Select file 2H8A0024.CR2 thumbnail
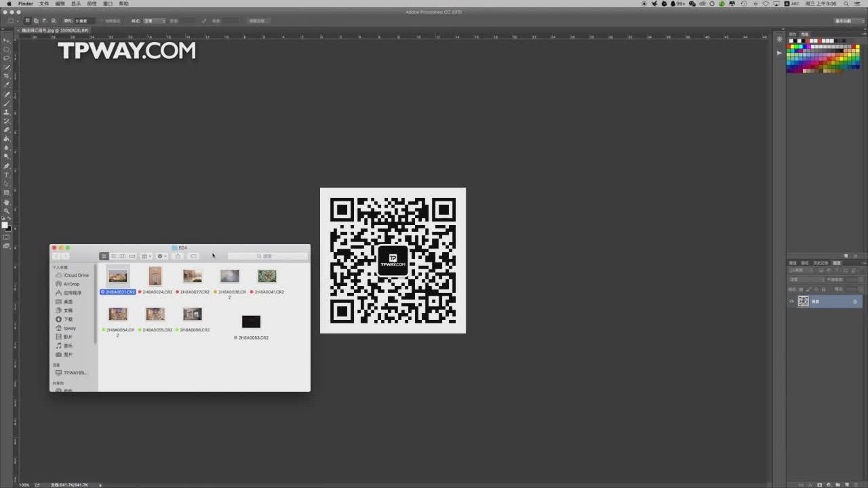The height and width of the screenshot is (488, 868). tap(155, 276)
